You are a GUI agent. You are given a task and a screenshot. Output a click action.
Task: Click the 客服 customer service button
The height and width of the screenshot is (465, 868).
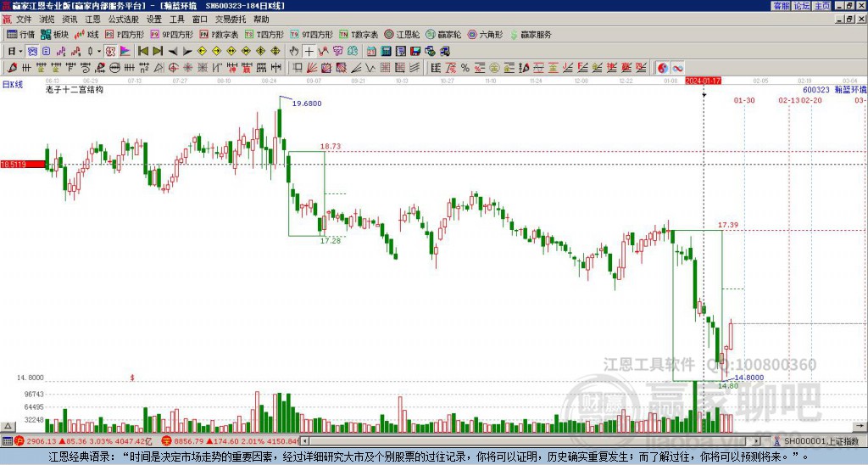[781, 6]
